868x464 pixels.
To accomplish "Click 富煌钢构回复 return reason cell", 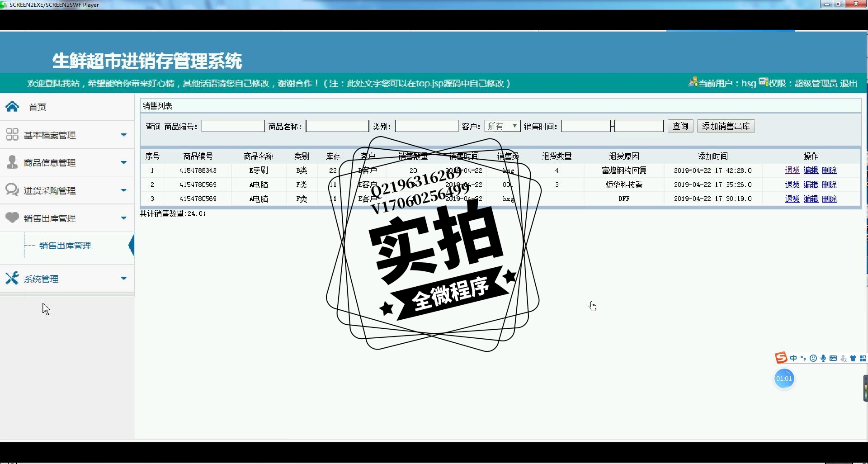I will click(624, 170).
